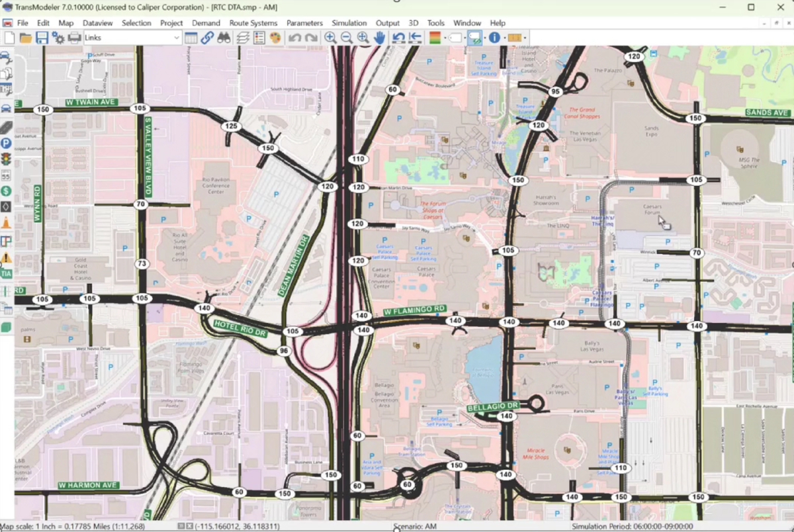Open the color palette style icon

(x=275, y=38)
